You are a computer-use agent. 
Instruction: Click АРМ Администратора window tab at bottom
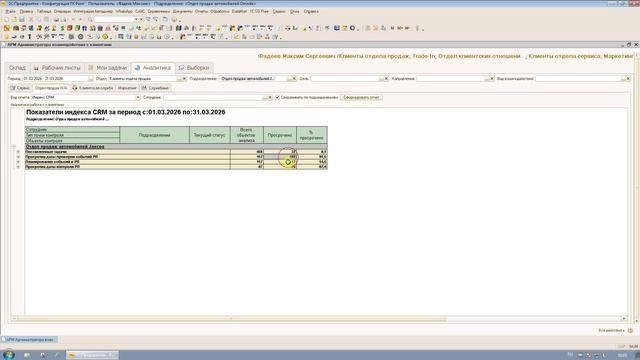pyautogui.click(x=29, y=340)
